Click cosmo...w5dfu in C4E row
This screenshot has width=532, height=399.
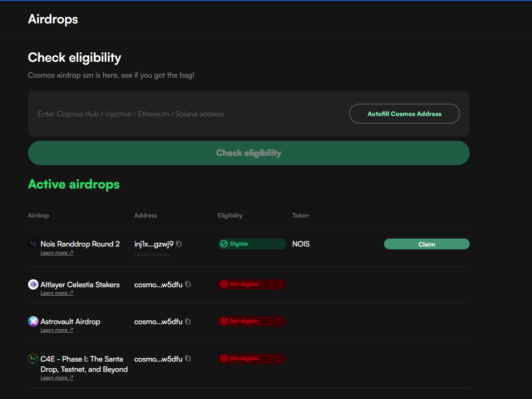tap(158, 359)
